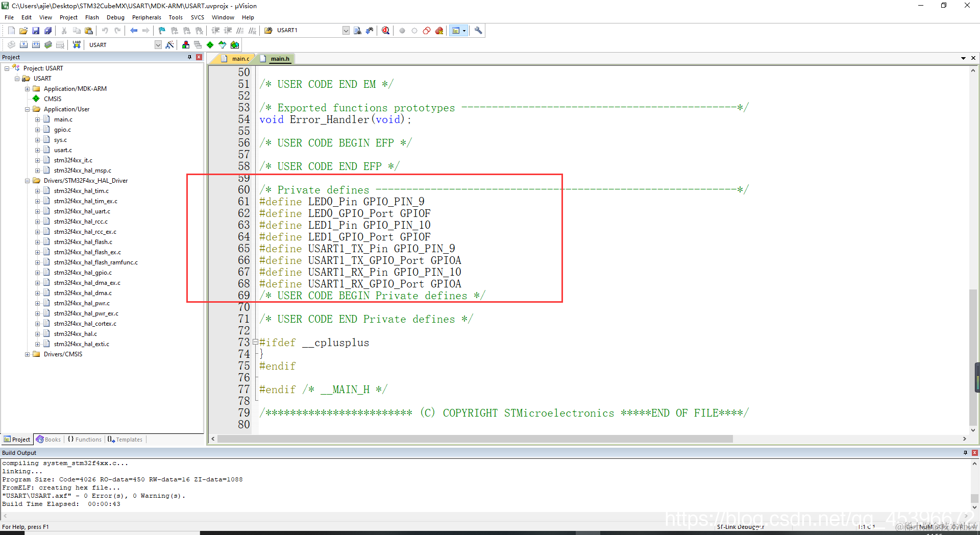Expand the Application/MDK-ARM folder

pos(27,89)
